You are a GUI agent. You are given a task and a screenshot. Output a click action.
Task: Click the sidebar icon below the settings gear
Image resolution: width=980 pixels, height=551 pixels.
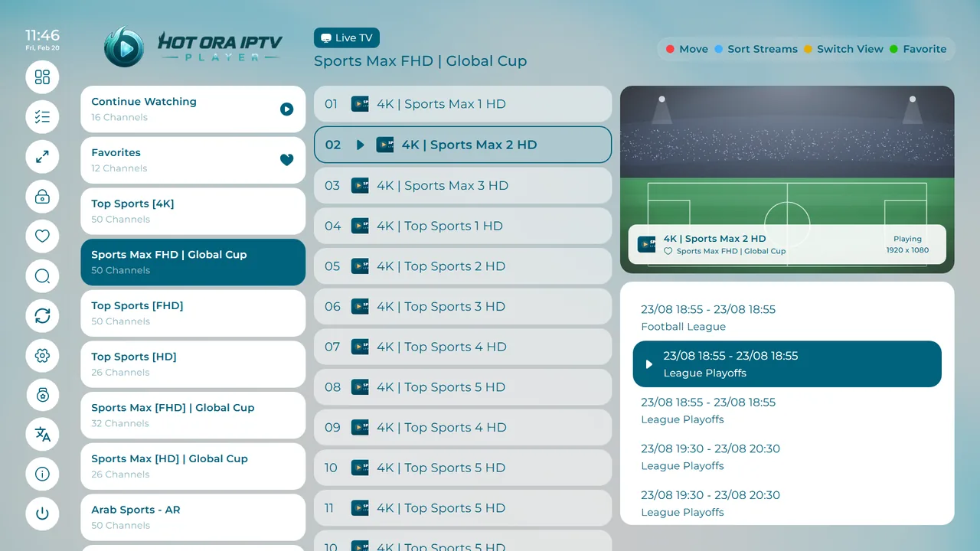tap(42, 395)
